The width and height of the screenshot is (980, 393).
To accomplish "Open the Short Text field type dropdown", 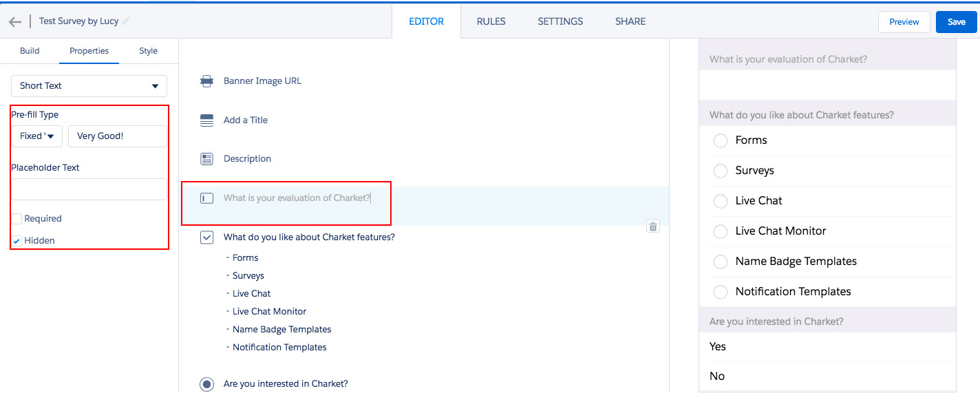I will tap(89, 86).
